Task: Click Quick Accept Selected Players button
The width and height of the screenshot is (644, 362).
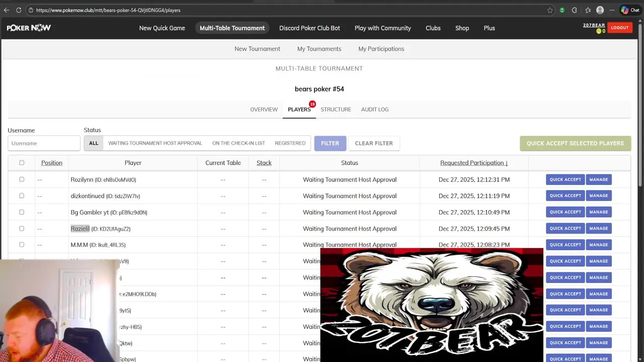Action: coord(575,143)
